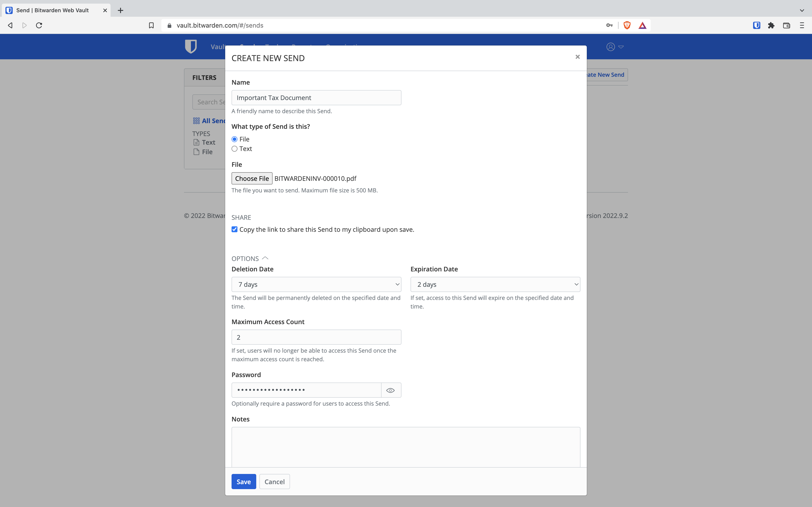The image size is (812, 507).
Task: Click the Brave wallet icon
Action: click(x=786, y=26)
